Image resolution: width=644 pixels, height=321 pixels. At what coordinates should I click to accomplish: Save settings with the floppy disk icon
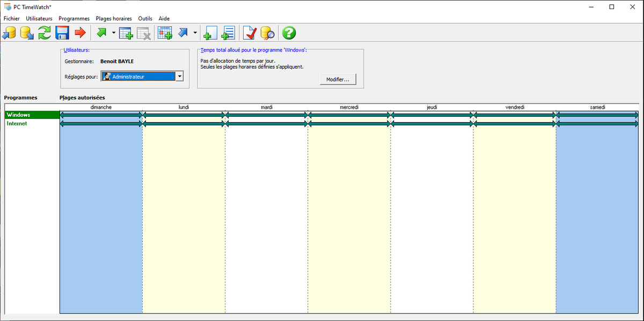point(62,33)
